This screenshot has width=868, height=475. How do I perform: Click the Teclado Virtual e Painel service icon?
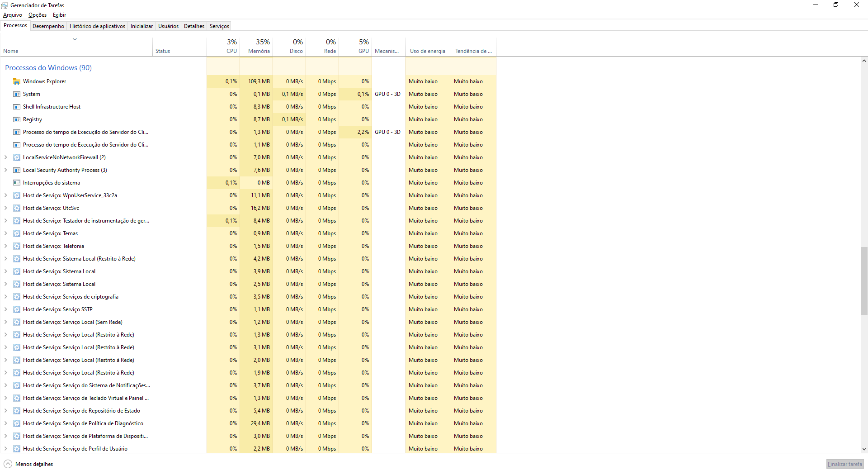17,398
